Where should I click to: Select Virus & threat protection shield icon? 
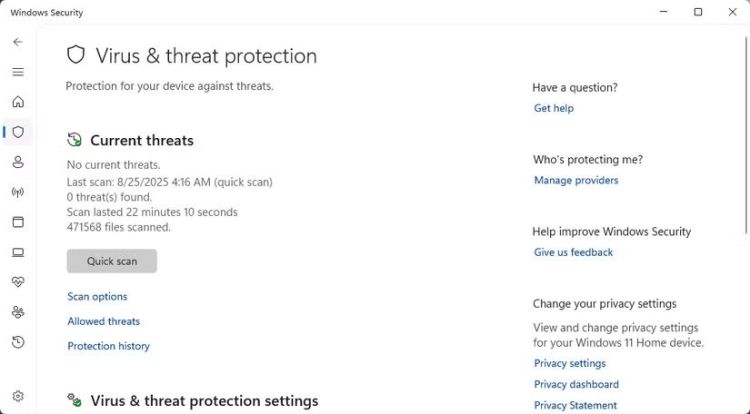tap(18, 132)
